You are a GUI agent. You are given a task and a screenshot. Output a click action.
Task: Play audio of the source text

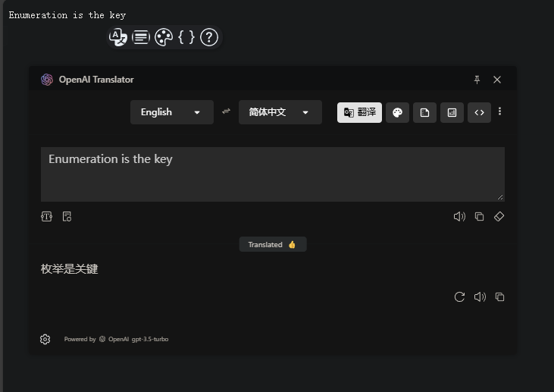[x=459, y=217]
